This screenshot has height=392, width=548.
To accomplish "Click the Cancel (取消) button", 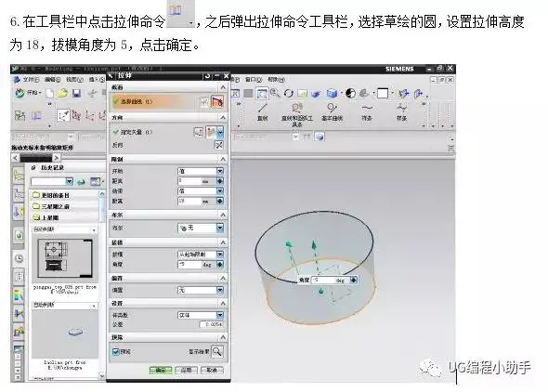I will click(212, 370).
